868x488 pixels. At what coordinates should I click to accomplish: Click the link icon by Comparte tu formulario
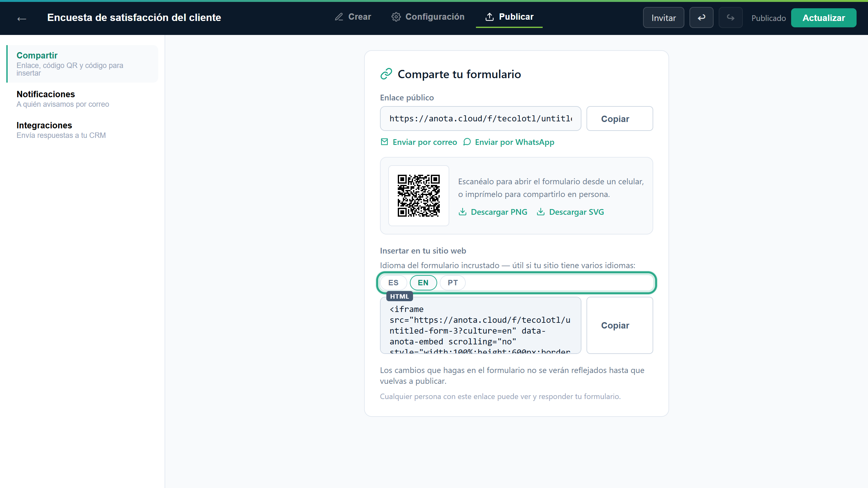point(386,74)
